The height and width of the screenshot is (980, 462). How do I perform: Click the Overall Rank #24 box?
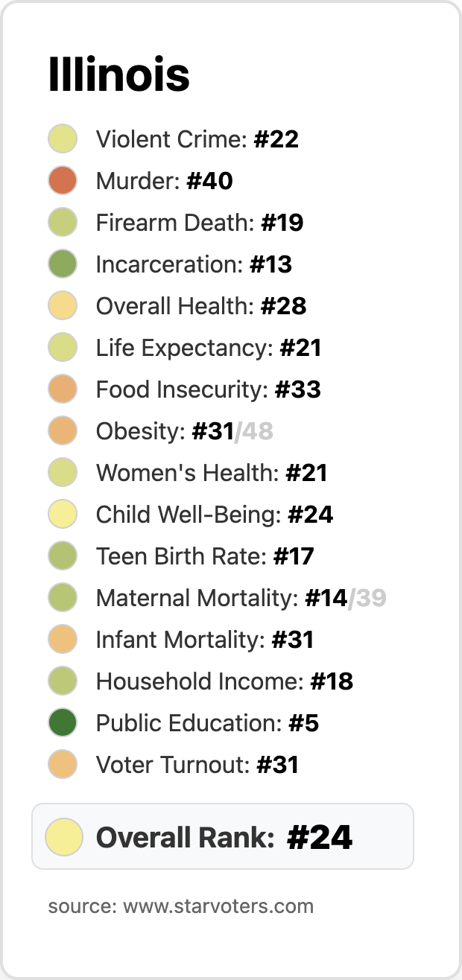pyautogui.click(x=224, y=837)
